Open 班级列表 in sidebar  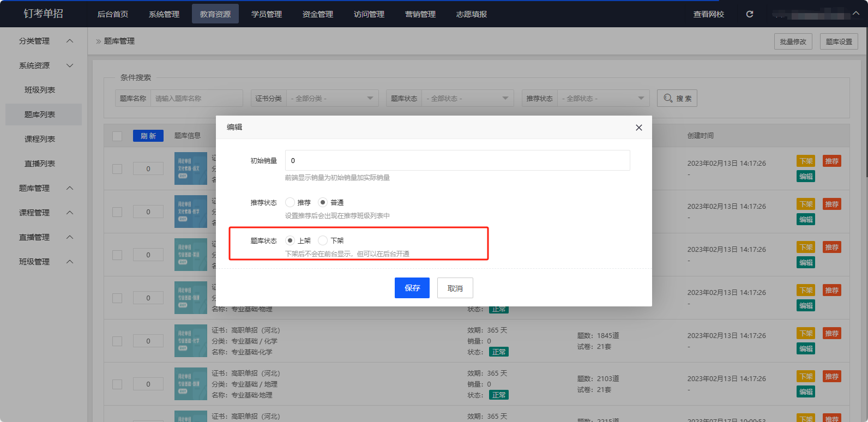coord(44,90)
